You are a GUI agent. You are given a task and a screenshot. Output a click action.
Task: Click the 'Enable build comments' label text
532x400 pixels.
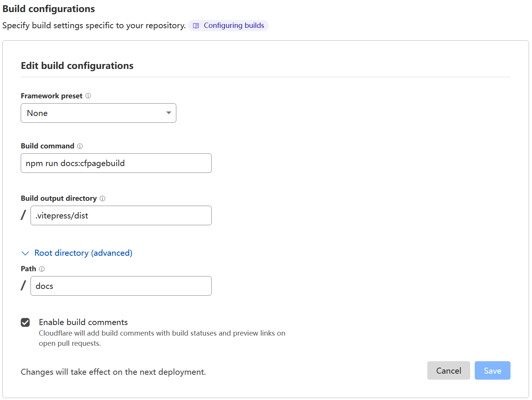tap(83, 322)
